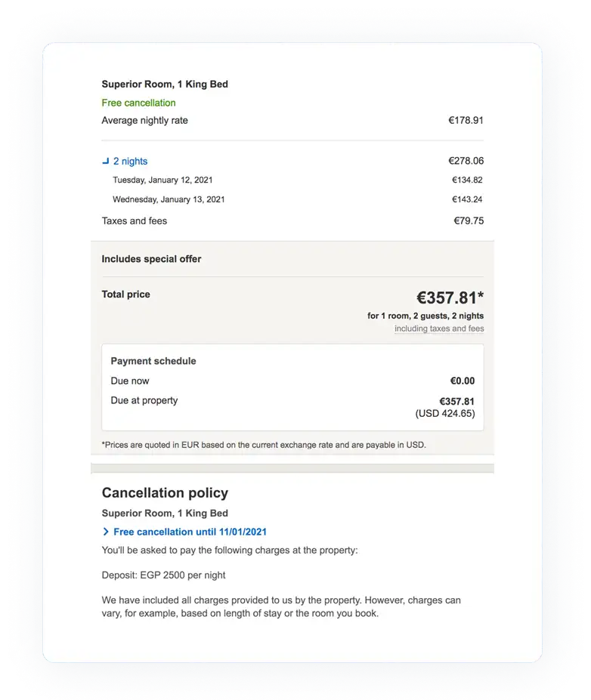Click the USD 424.65 converted amount

click(x=445, y=413)
